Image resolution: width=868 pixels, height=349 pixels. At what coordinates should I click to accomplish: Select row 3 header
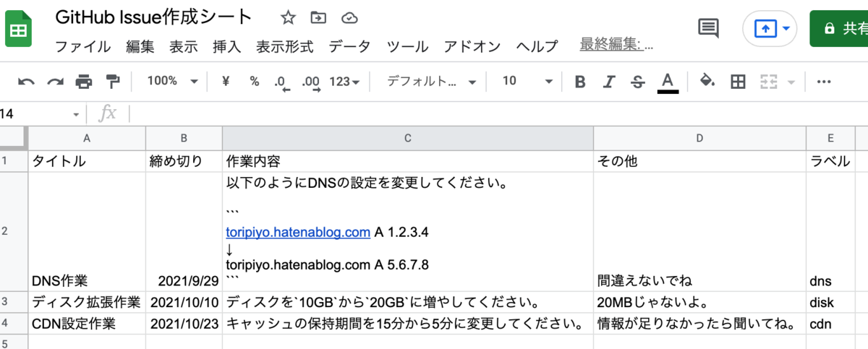point(14,302)
